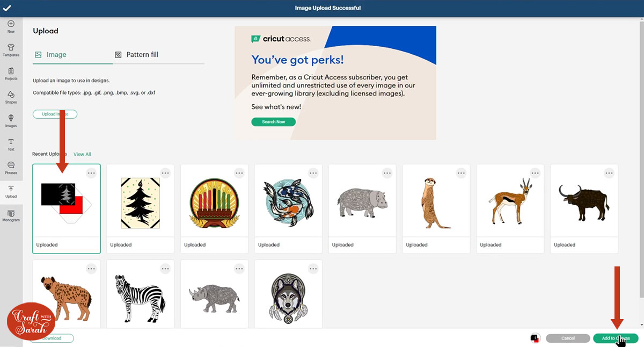Image resolution: width=644 pixels, height=347 pixels.
Task: Open the Projects icon in sidebar
Action: pos(11,71)
